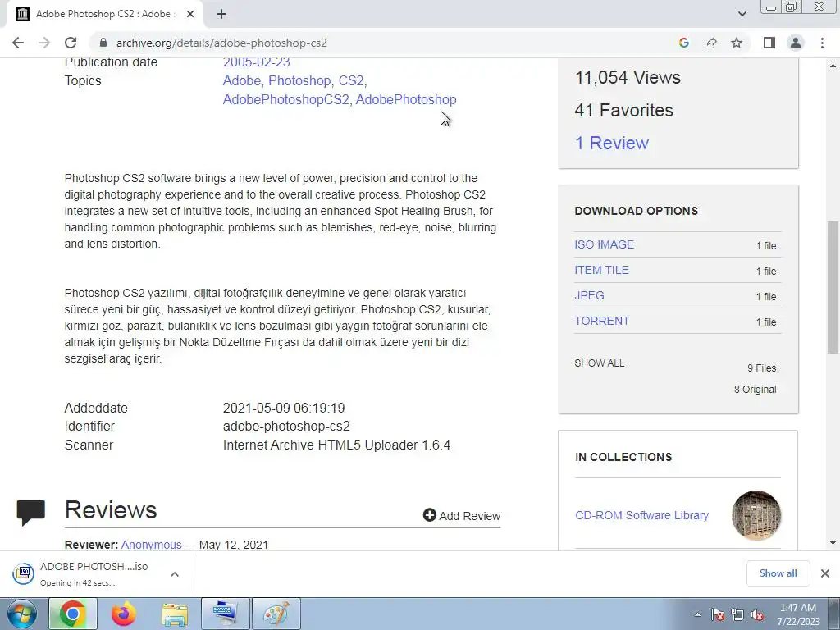Open the side panel icon

(769, 43)
